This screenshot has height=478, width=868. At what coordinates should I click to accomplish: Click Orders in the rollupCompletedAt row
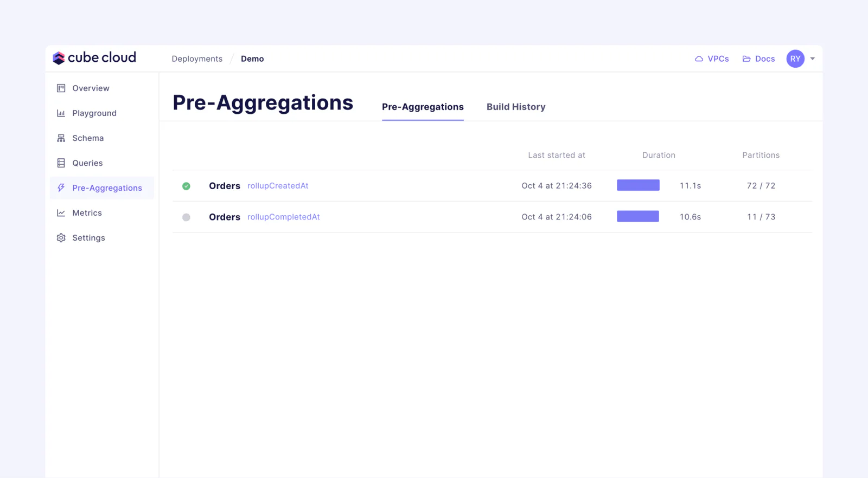tap(225, 217)
